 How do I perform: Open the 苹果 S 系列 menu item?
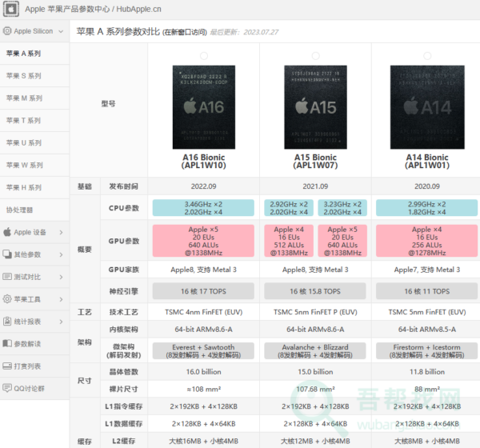pyautogui.click(x=24, y=76)
